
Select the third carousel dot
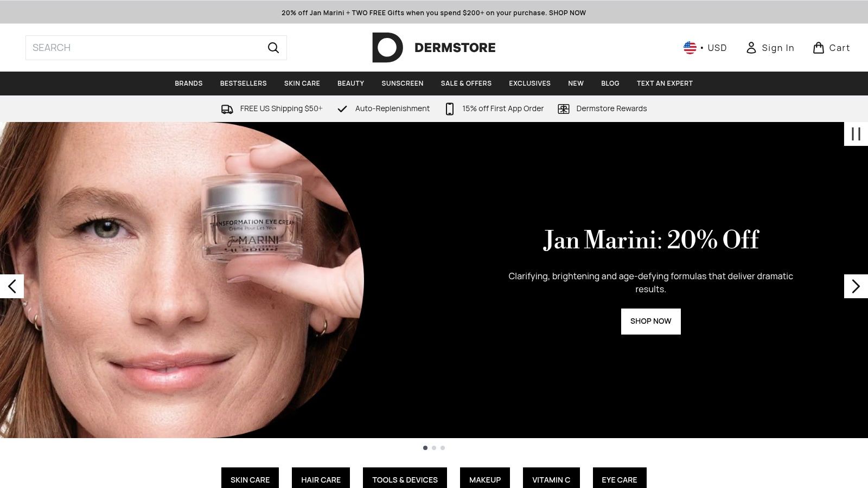pos(443,448)
